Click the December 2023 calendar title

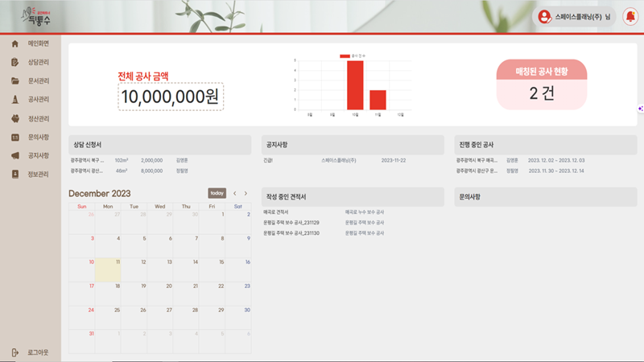click(99, 193)
